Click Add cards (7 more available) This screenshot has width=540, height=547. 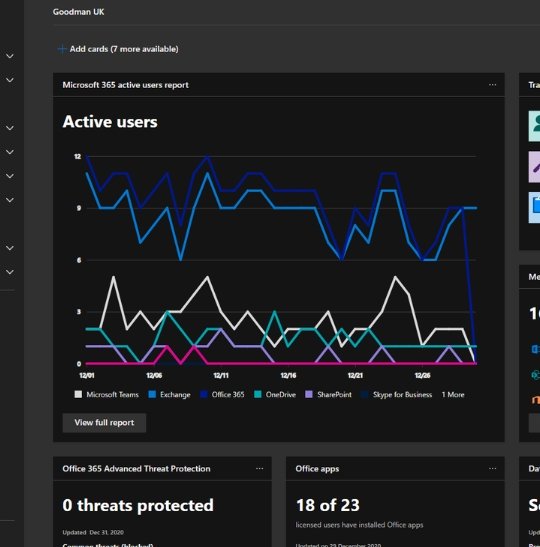(x=124, y=49)
